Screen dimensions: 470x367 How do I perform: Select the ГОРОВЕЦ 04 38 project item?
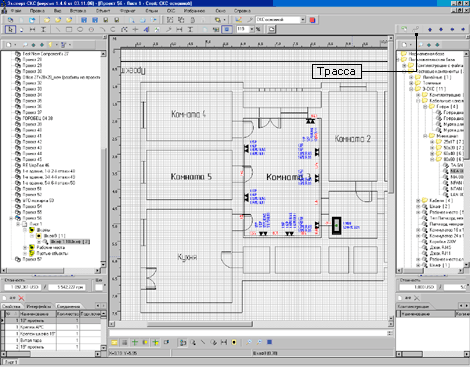click(x=38, y=118)
